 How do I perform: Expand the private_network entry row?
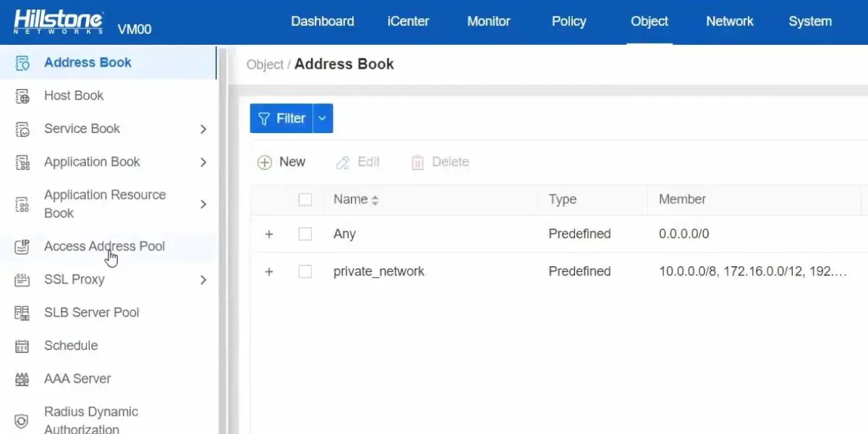pyautogui.click(x=269, y=272)
